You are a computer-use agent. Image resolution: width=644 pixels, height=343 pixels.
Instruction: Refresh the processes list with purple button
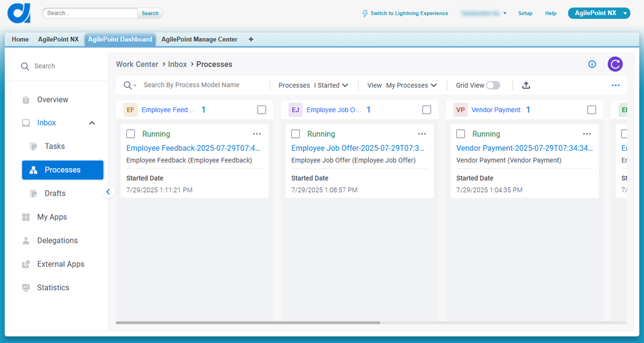point(615,64)
